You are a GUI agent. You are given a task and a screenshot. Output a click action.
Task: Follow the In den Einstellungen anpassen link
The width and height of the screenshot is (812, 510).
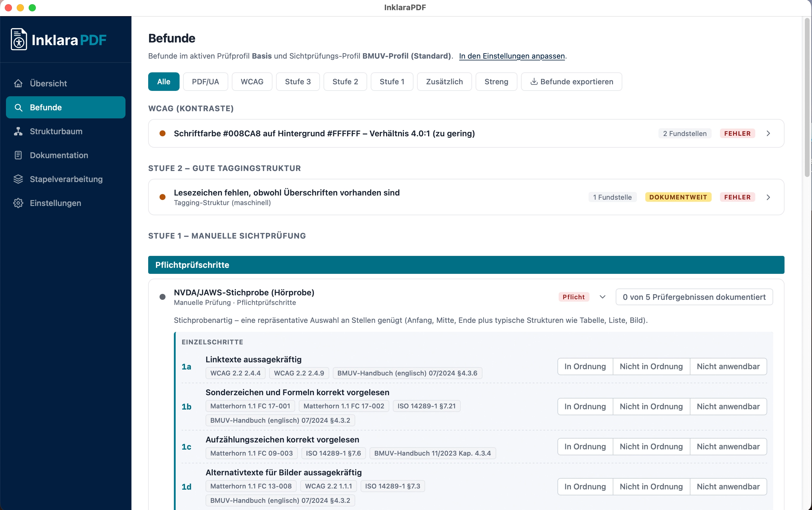(512, 56)
